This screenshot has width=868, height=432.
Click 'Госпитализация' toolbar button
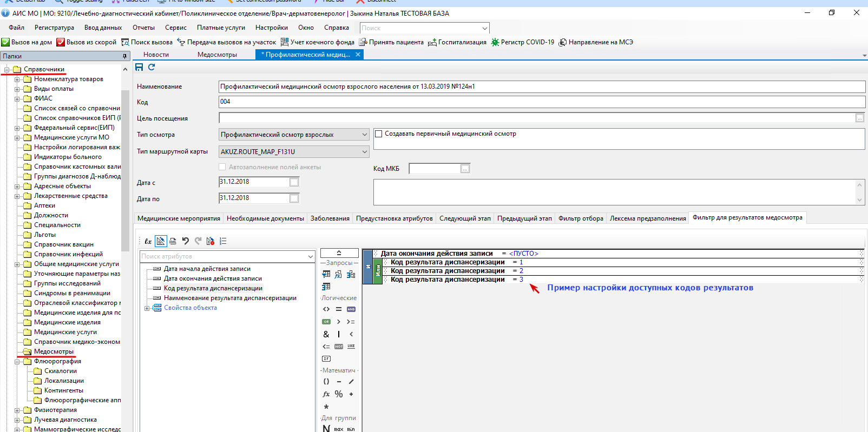click(457, 42)
